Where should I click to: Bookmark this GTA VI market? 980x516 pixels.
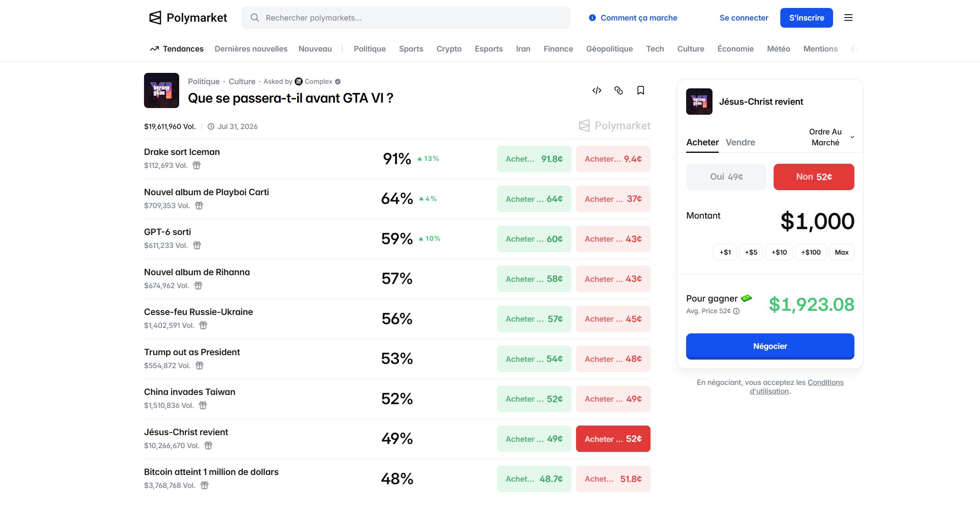click(640, 90)
